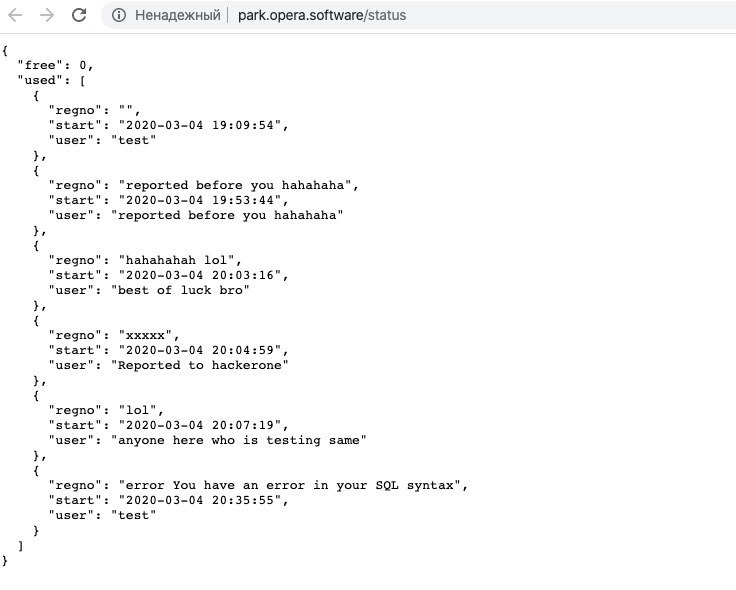Click the line '"regno": "lol",'

pyautogui.click(x=106, y=410)
